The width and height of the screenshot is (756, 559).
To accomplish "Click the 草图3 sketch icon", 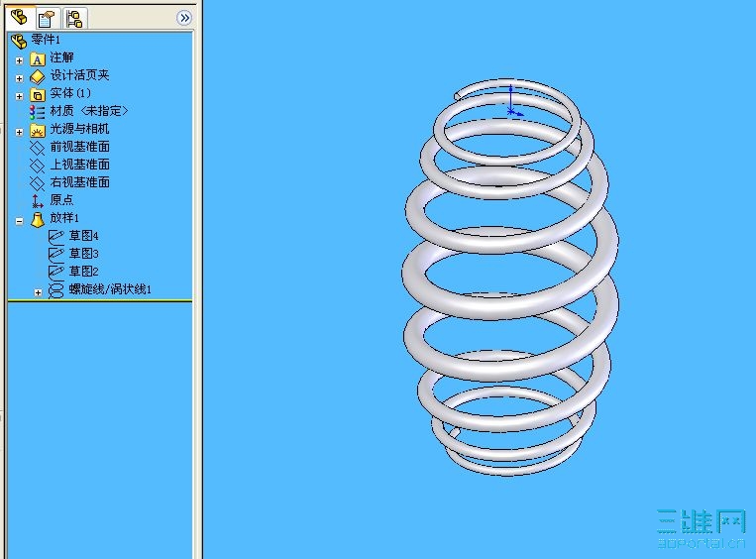I will pyautogui.click(x=55, y=254).
